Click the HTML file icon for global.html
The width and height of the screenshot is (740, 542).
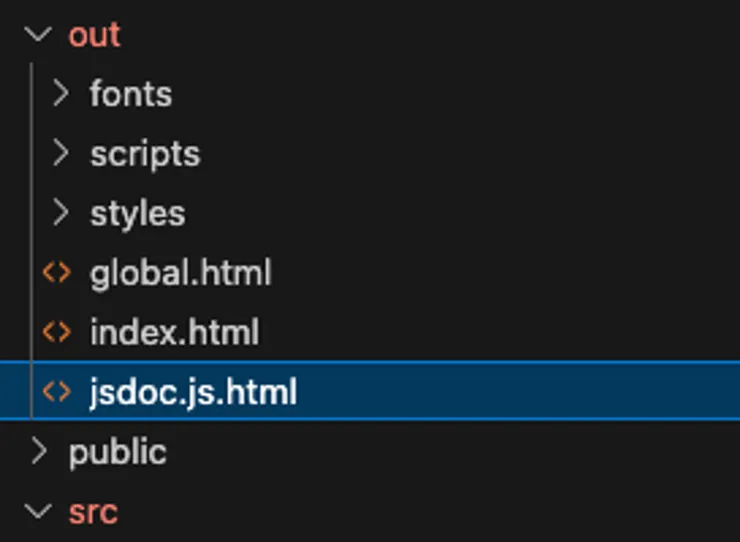pos(57,273)
